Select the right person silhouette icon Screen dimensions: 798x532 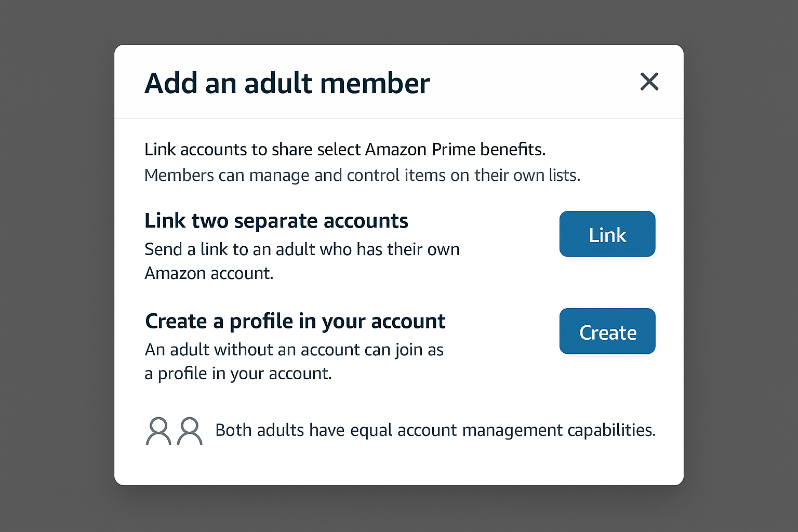coord(190,431)
